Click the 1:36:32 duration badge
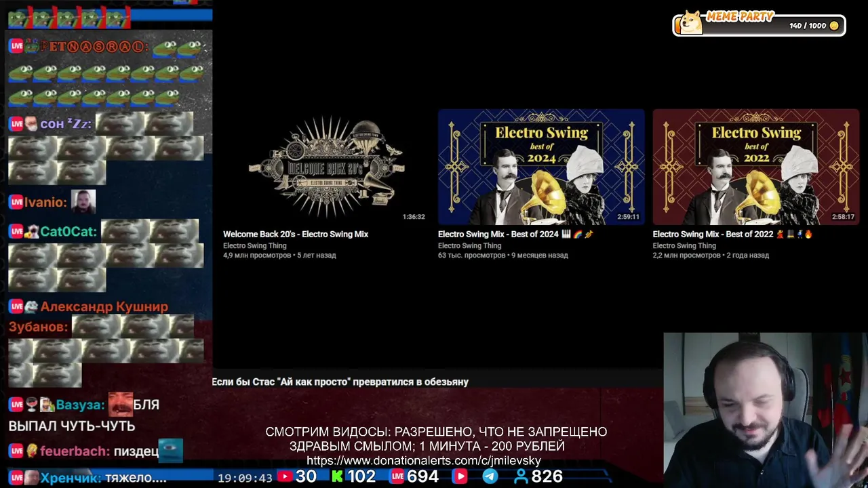Viewport: 868px width, 488px height. [414, 217]
